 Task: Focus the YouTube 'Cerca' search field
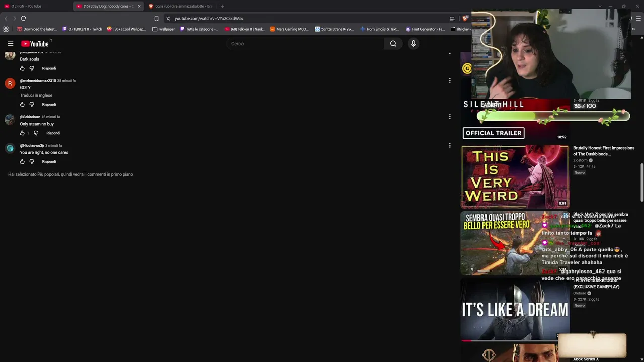(x=304, y=44)
